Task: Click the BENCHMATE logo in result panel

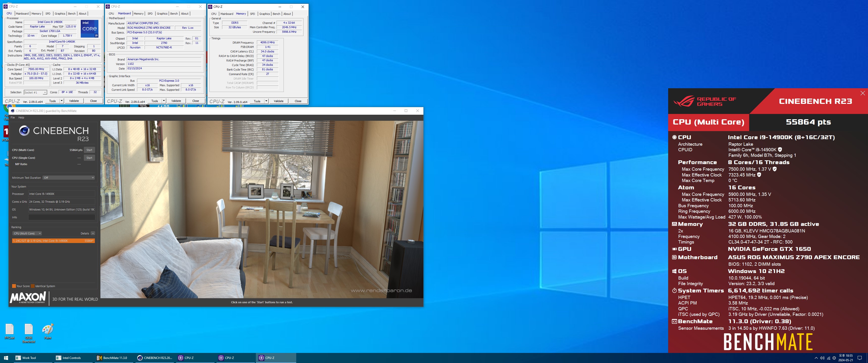Action: point(768,342)
